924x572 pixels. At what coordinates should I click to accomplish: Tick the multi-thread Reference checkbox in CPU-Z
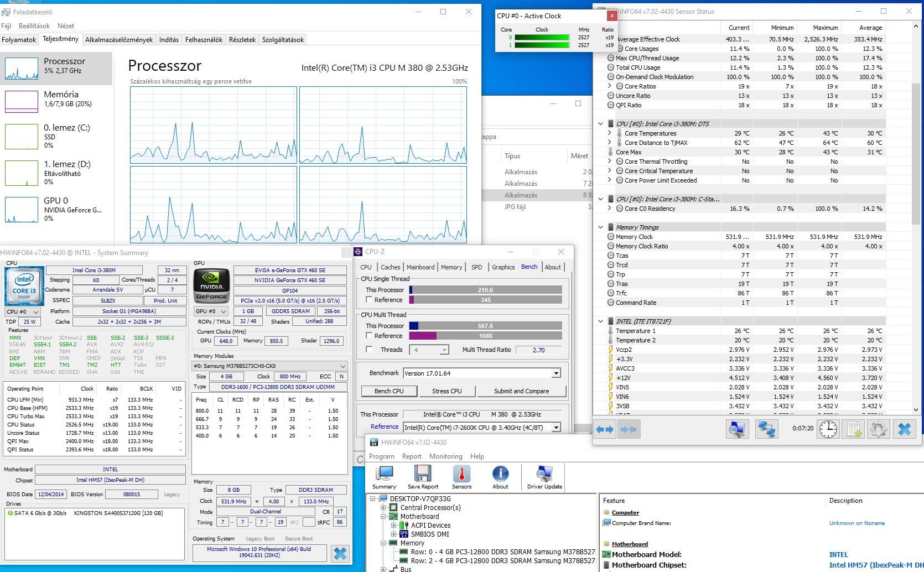(369, 336)
